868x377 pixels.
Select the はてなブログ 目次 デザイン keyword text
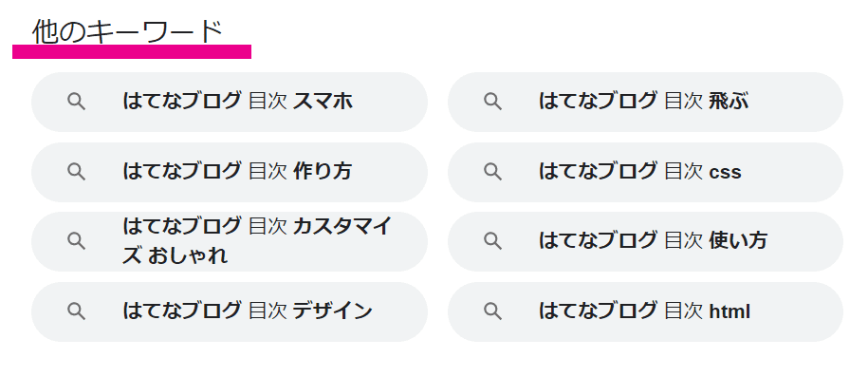click(x=248, y=311)
